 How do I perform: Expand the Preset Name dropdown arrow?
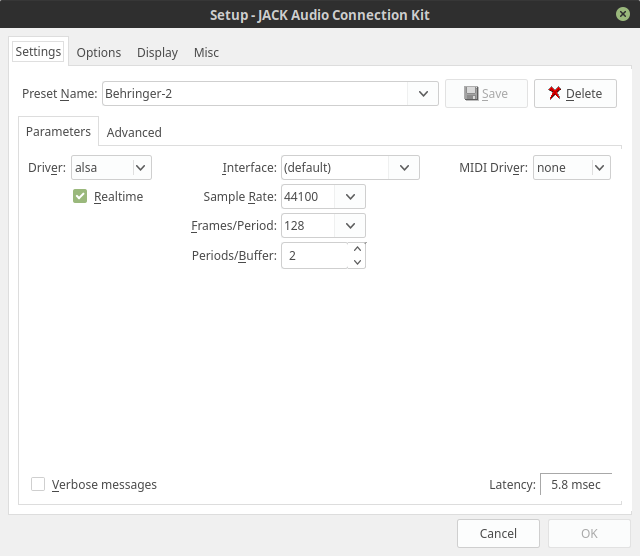point(424,94)
